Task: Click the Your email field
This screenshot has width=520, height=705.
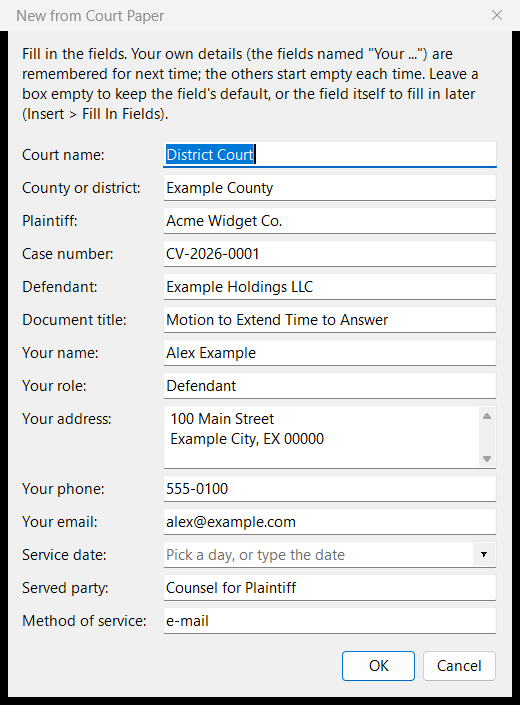Action: [x=329, y=522]
